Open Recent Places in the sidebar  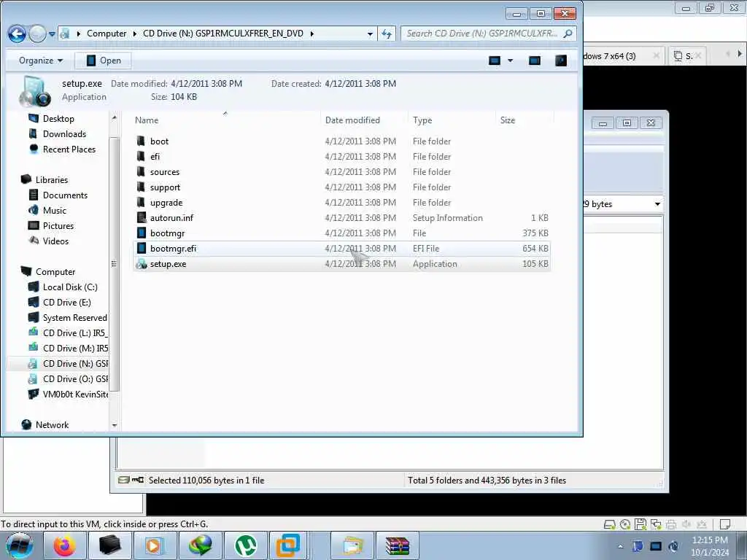click(x=69, y=149)
